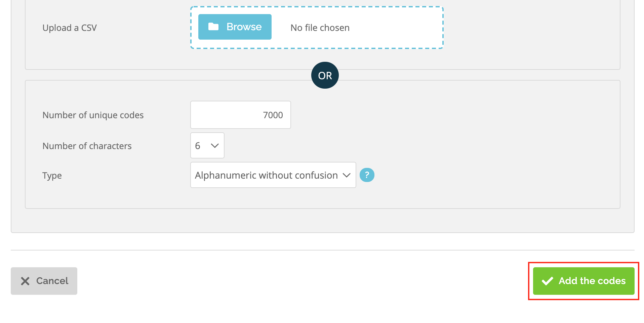Click the checkmark icon on Add codes
This screenshot has width=644, height=323.
(548, 281)
